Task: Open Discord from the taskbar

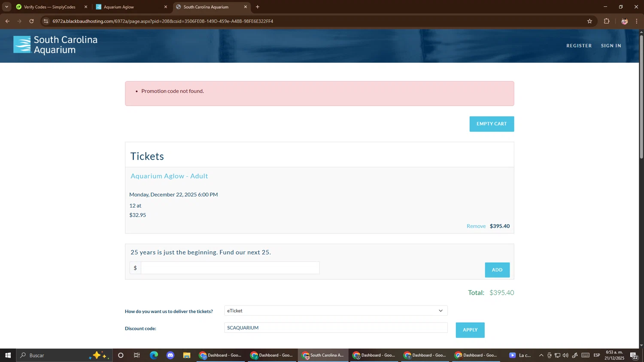Action: tap(170, 355)
